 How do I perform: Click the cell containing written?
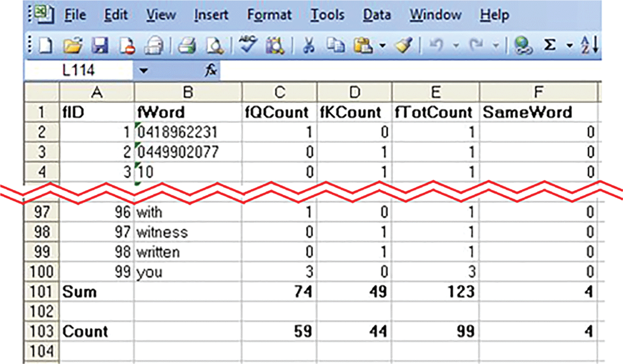click(x=188, y=252)
